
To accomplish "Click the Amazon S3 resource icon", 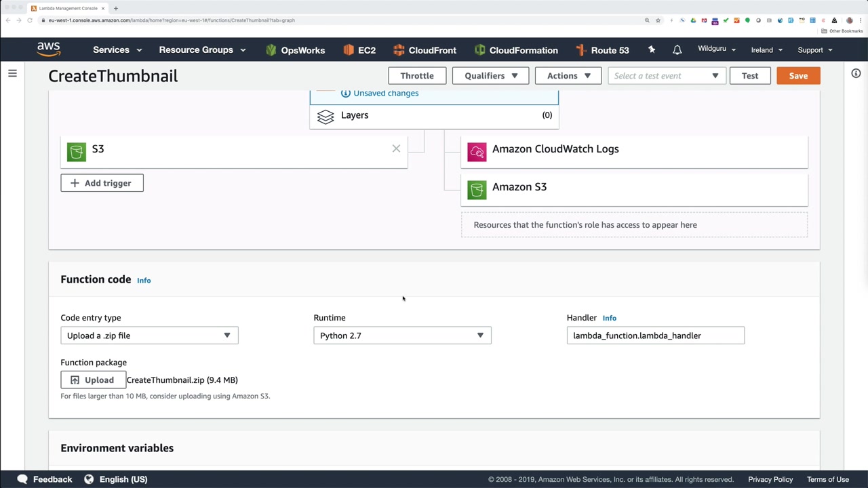I will pyautogui.click(x=477, y=190).
